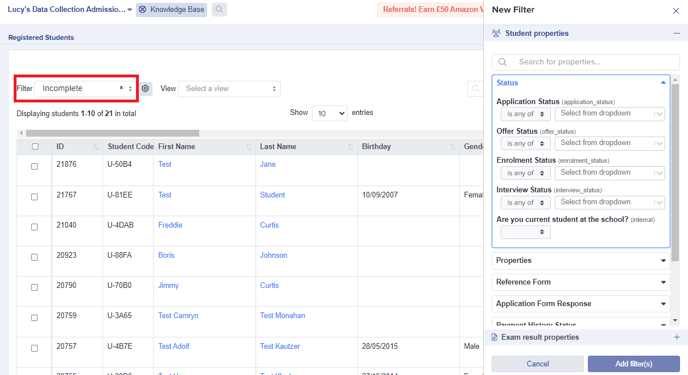Open filter settings gear icon
688x375 pixels.
point(146,89)
